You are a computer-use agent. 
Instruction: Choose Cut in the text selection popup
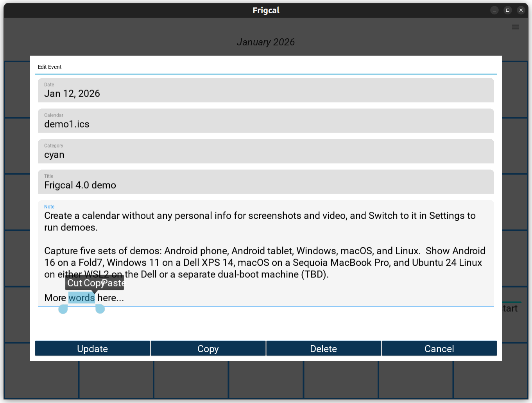coord(75,283)
